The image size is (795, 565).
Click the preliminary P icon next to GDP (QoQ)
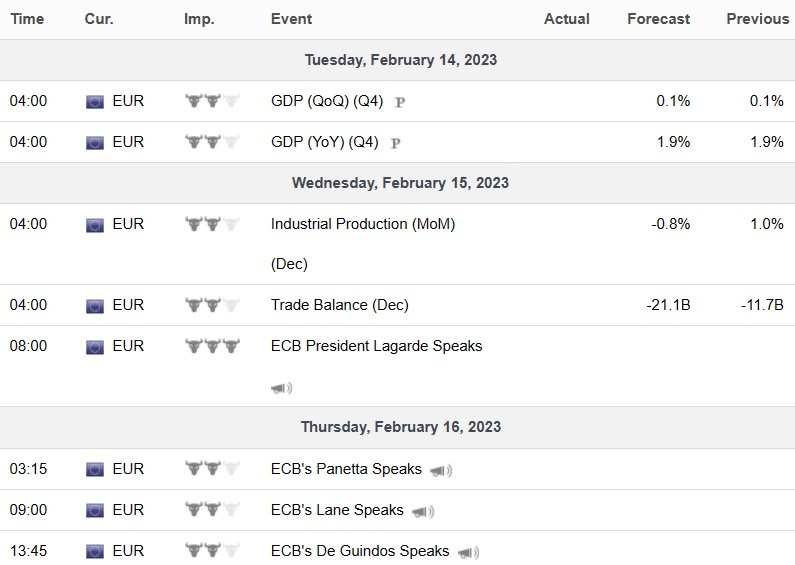point(400,102)
